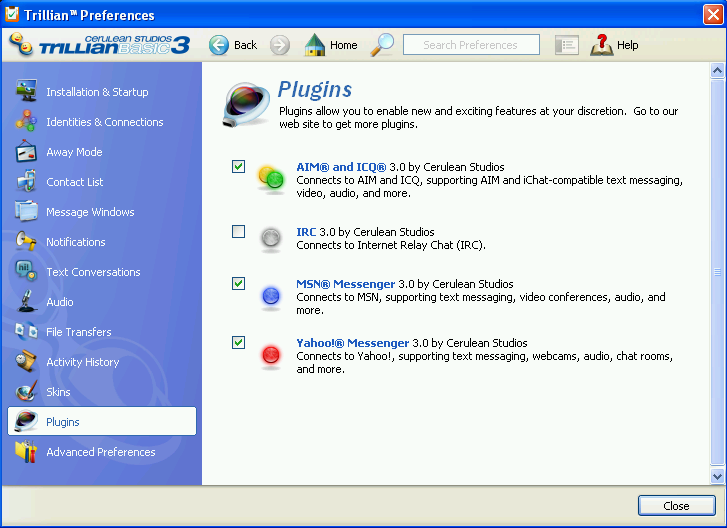Viewport: 727px width, 528px height.
Task: Open the AIM® and ICQ® plugin link
Action: coord(341,167)
